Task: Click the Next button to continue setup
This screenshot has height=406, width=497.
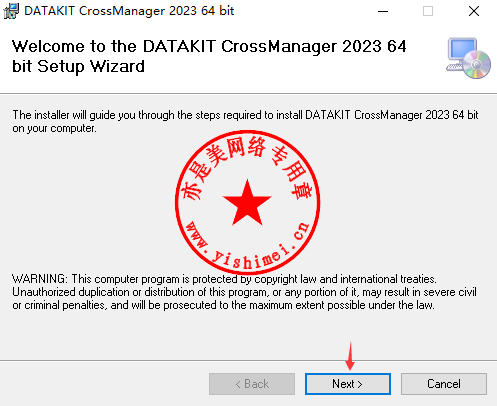Action: click(348, 384)
